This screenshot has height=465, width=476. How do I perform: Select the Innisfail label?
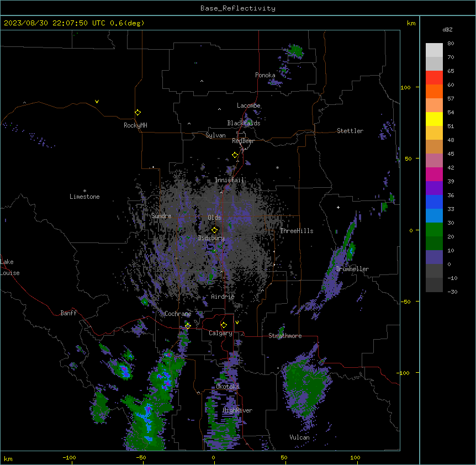pos(229,180)
